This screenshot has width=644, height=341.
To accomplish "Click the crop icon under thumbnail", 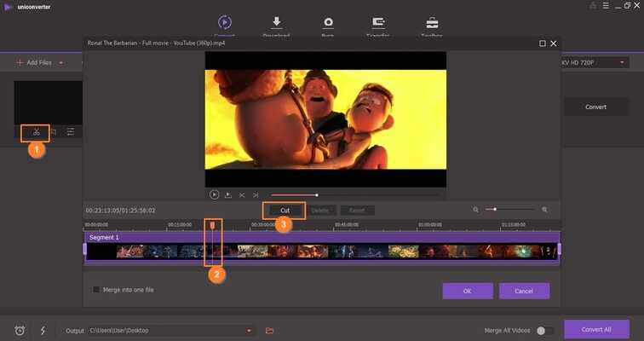I will point(54,132).
